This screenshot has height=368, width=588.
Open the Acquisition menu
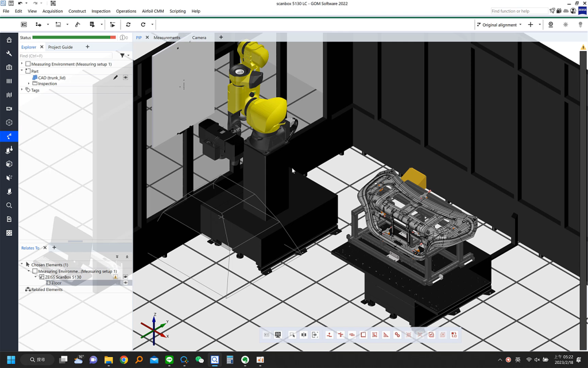pos(52,11)
